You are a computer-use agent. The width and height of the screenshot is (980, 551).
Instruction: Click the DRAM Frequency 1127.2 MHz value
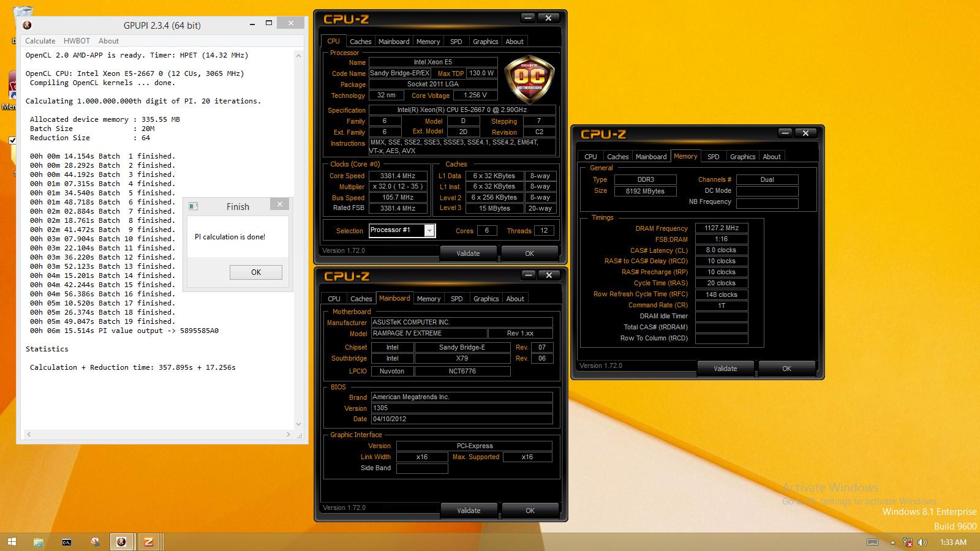point(722,228)
